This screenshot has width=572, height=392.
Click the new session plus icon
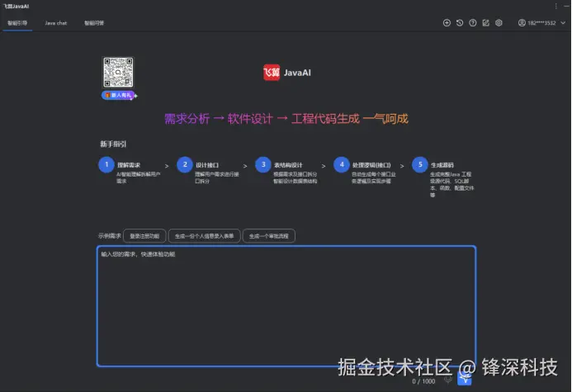click(447, 23)
